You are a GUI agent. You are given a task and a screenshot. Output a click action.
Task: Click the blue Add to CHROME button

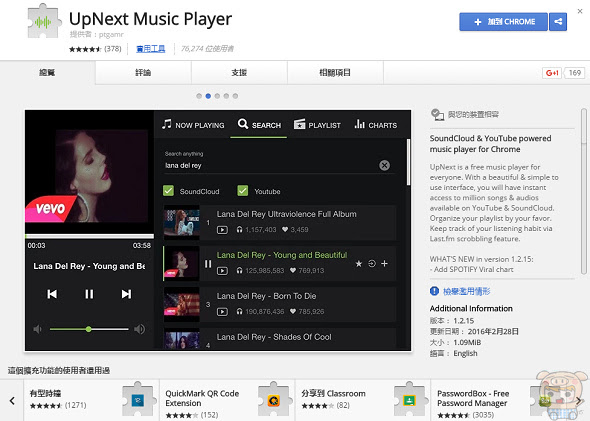(x=503, y=22)
